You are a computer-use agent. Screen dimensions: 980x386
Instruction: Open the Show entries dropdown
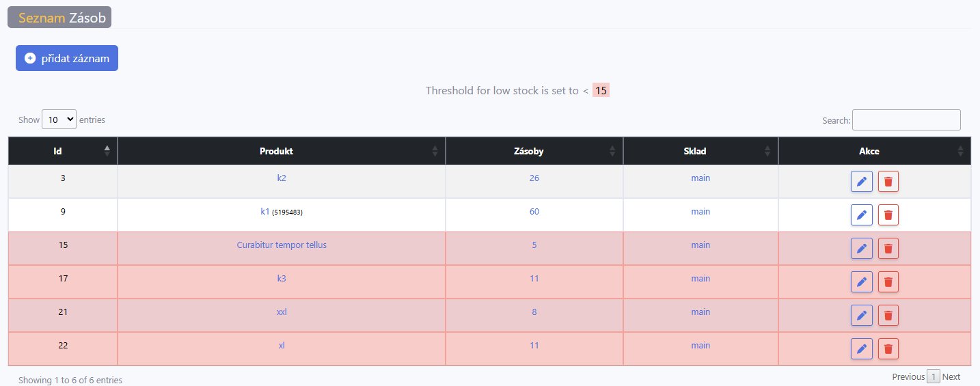click(x=59, y=120)
